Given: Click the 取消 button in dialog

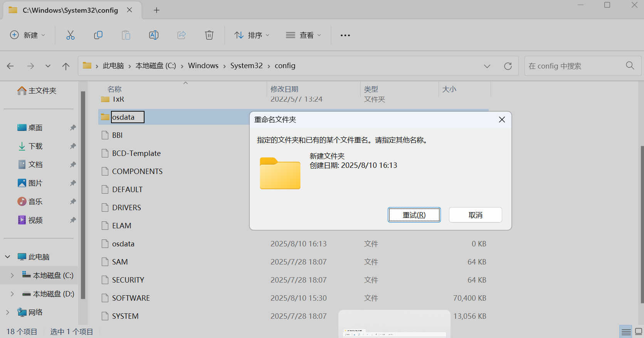Looking at the screenshot, I should pos(475,215).
